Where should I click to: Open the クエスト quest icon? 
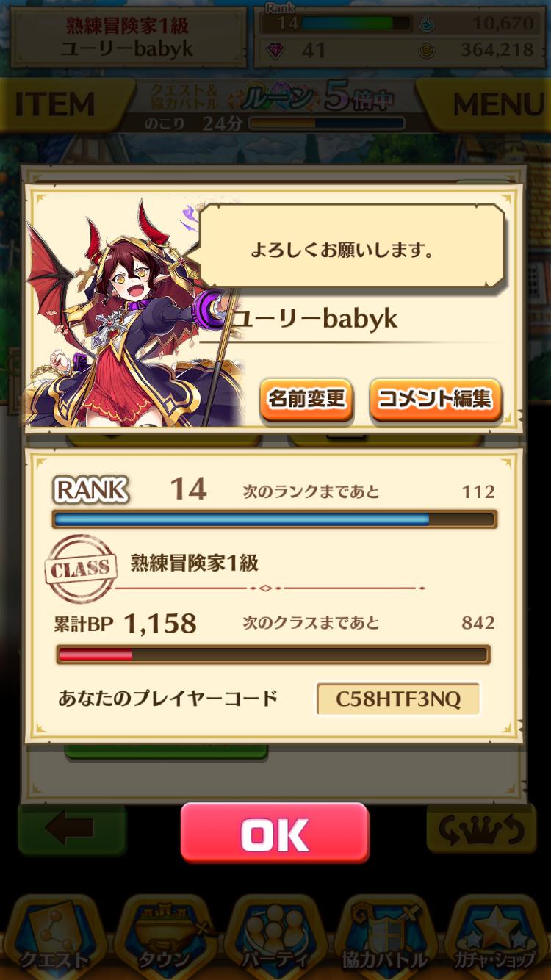coord(54,937)
